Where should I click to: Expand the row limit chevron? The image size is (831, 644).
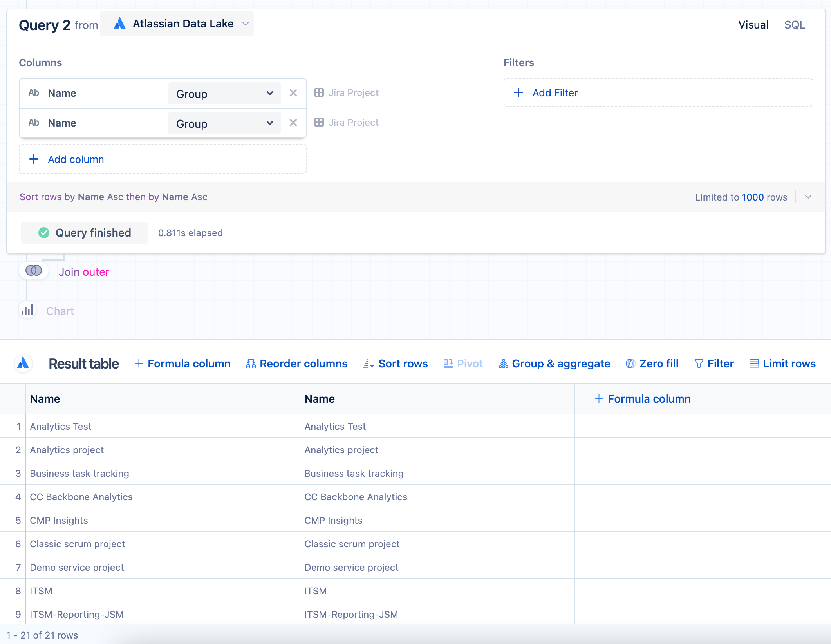pos(808,197)
